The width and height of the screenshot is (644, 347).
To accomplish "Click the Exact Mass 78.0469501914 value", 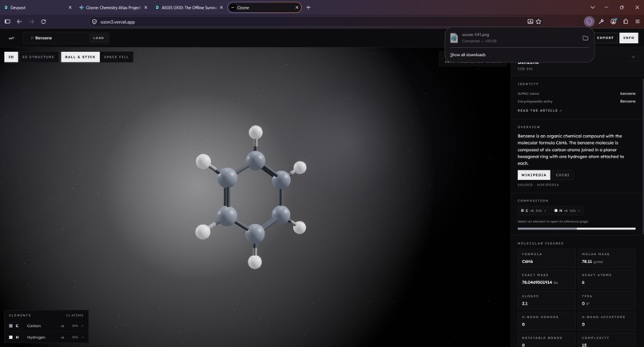I will (537, 282).
